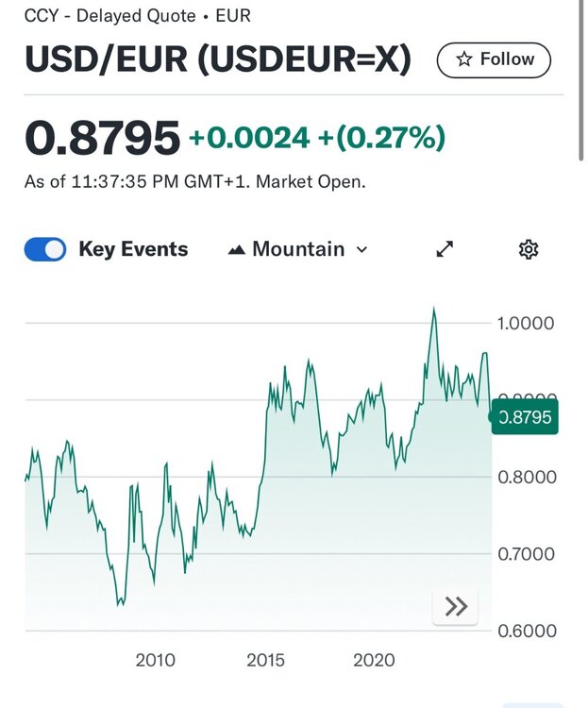Click the page scrollbar on right edge
The image size is (588, 708).
click(x=581, y=80)
